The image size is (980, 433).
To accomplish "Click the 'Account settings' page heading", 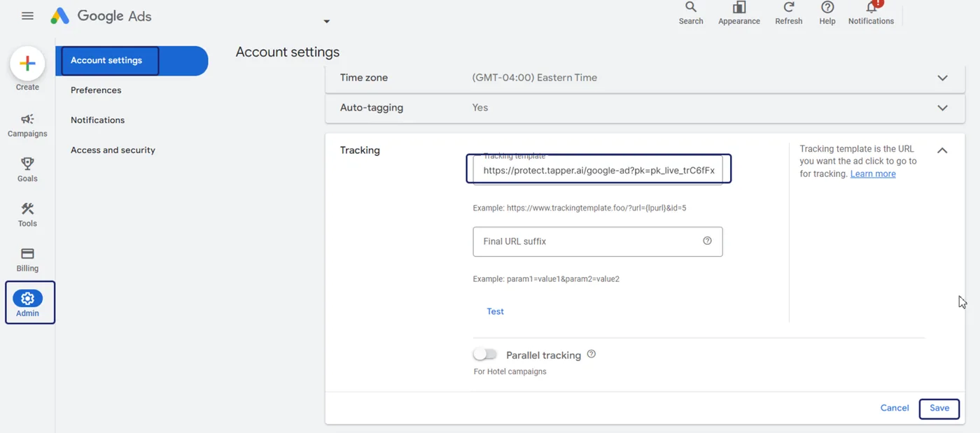I will (288, 52).
